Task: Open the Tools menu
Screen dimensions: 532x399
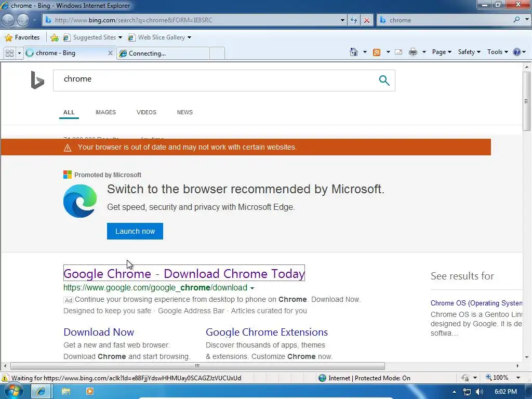Action: (497, 52)
